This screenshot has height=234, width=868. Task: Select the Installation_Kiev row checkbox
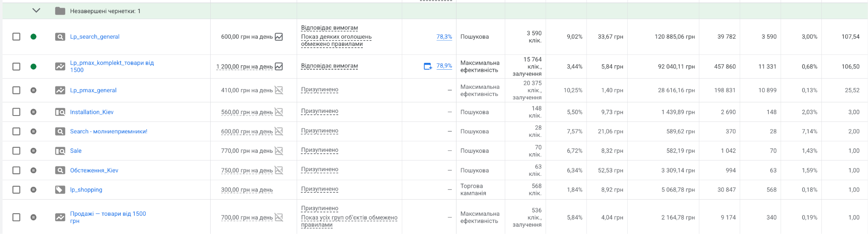click(x=16, y=112)
